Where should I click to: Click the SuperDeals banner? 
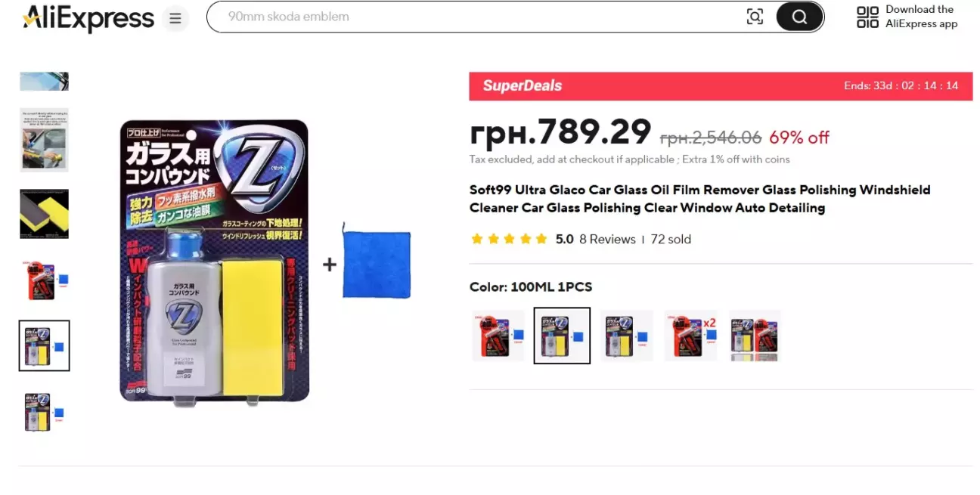[721, 86]
